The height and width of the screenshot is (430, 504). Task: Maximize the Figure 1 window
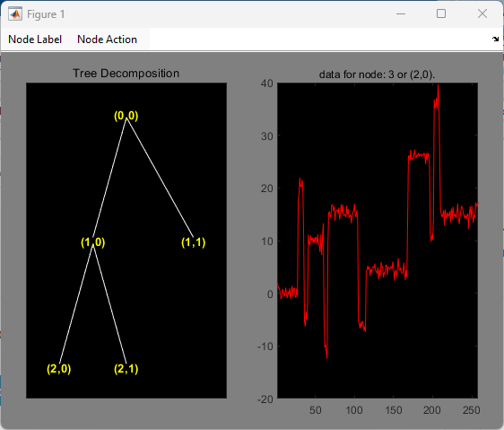point(441,13)
